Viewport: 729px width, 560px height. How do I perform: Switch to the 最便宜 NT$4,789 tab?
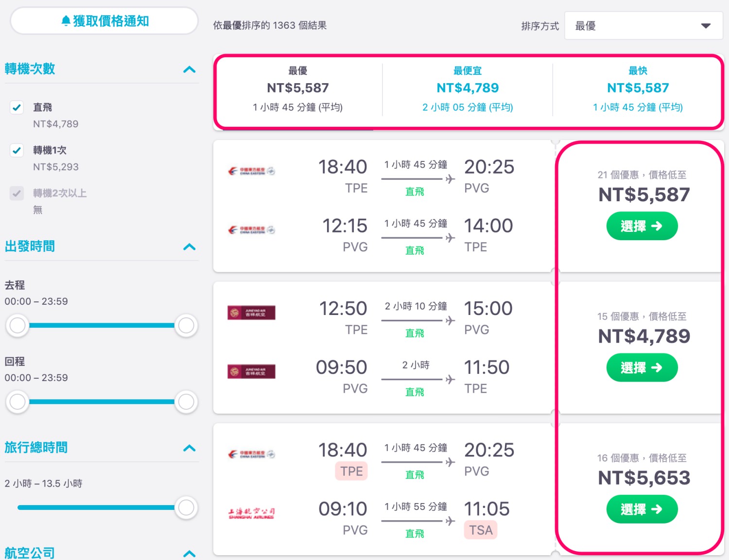pos(468,89)
